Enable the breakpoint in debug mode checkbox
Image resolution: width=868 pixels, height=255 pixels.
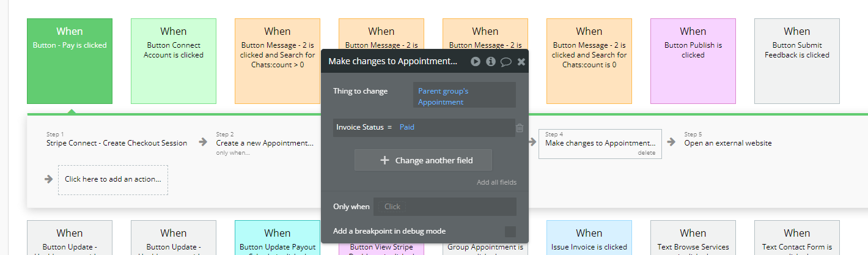tap(510, 231)
